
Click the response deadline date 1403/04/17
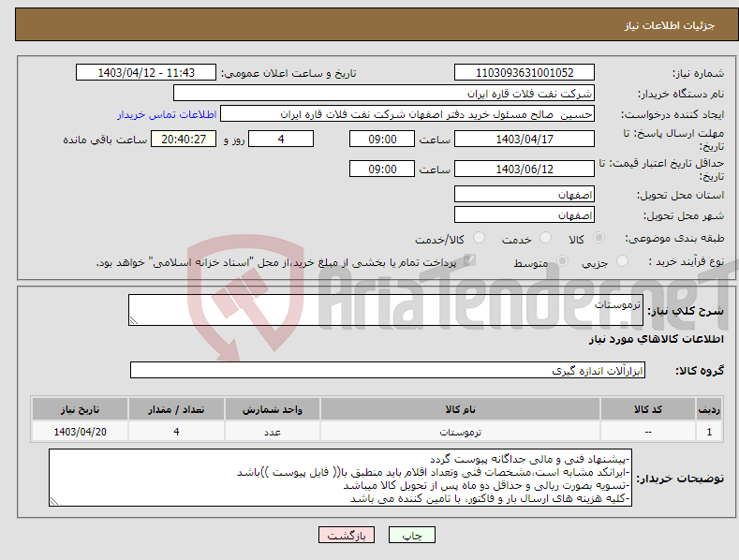coord(525,139)
